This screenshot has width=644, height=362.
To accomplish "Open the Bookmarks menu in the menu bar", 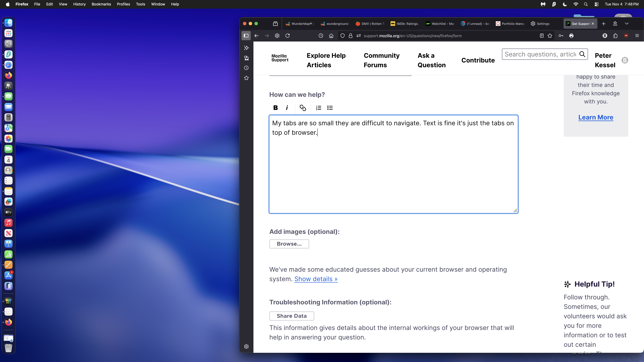I will (101, 4).
